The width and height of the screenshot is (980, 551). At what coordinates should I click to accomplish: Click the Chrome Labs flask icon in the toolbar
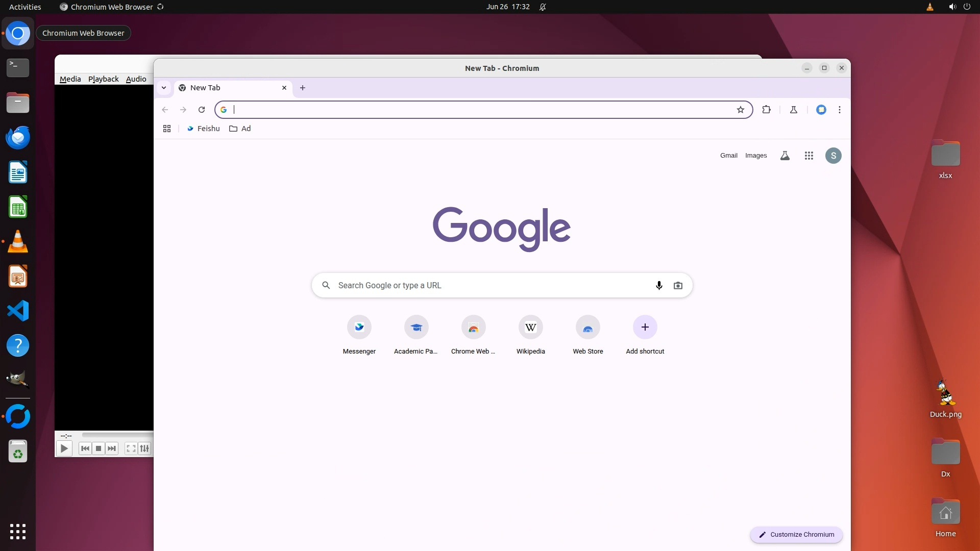coord(793,110)
